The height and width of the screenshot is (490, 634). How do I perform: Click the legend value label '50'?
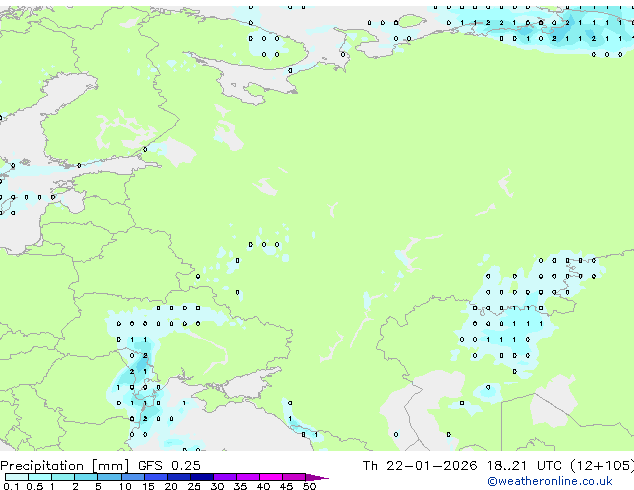click(x=309, y=486)
